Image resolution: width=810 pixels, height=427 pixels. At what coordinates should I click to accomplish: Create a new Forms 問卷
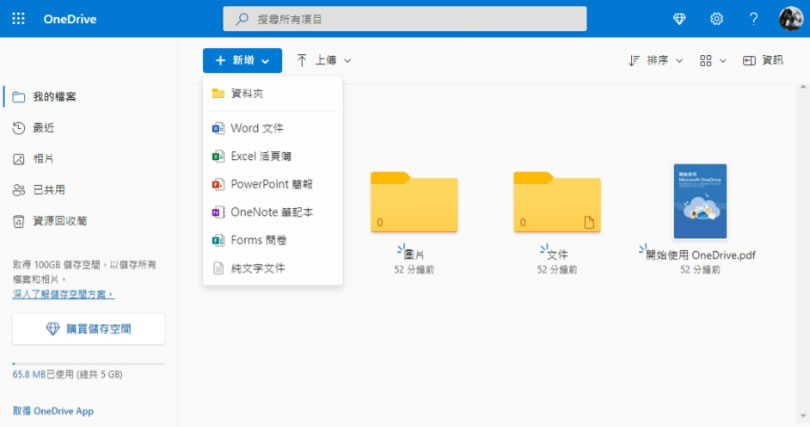pyautogui.click(x=273, y=240)
